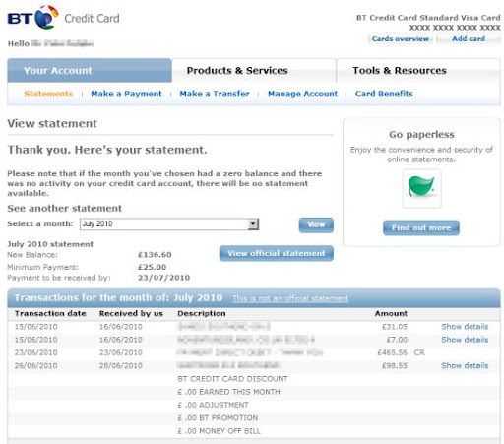Viewport: 504px width, 444px height.
Task: Click the Minimum Payment £25.00 value
Action: tap(152, 267)
